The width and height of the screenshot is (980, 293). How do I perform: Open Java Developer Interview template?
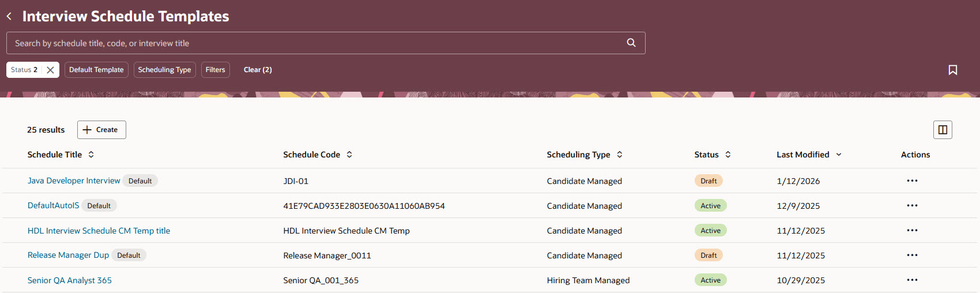click(74, 181)
